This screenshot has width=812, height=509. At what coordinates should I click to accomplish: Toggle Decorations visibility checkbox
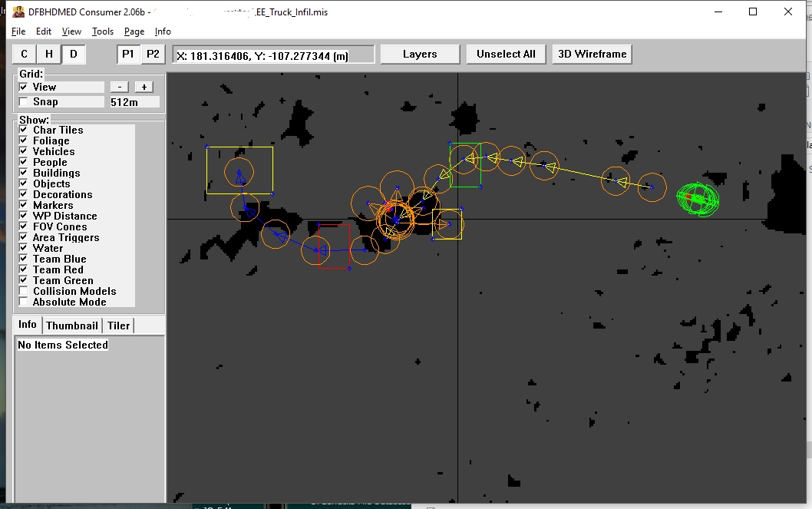23,194
